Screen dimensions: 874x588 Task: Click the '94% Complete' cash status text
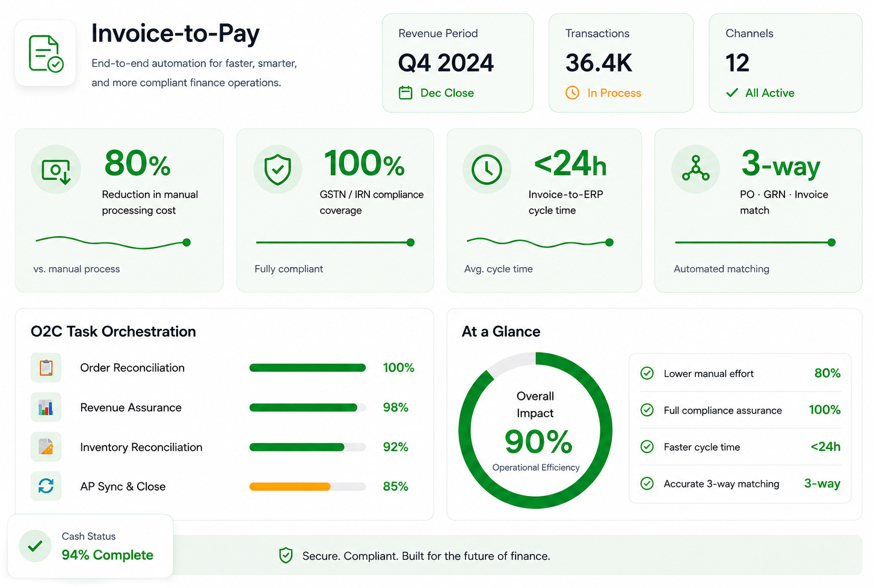[108, 555]
